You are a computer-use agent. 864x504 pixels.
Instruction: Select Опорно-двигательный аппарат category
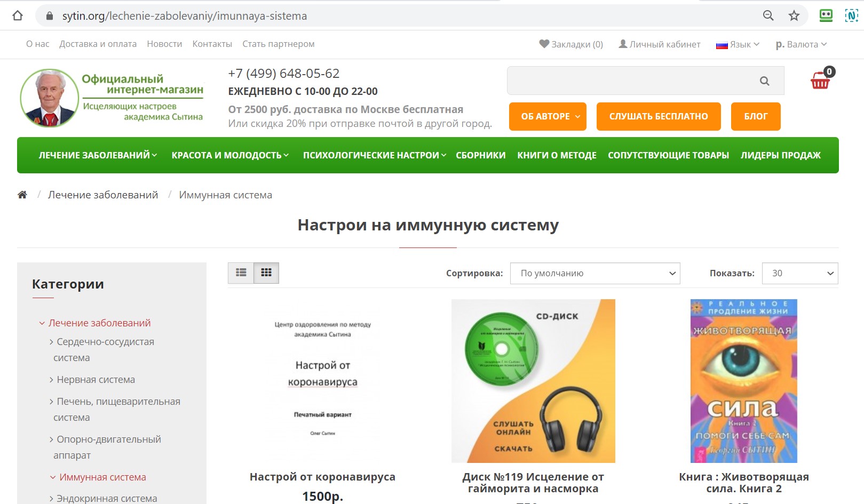107,447
